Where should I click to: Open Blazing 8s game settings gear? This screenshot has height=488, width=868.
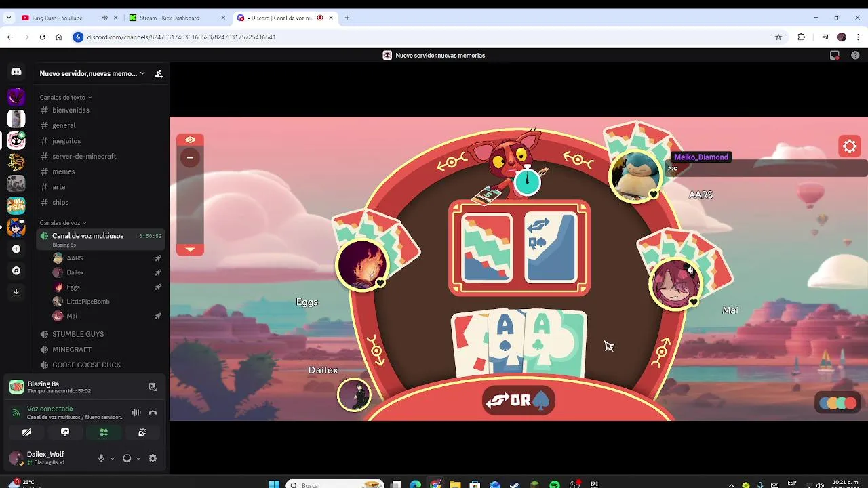850,146
